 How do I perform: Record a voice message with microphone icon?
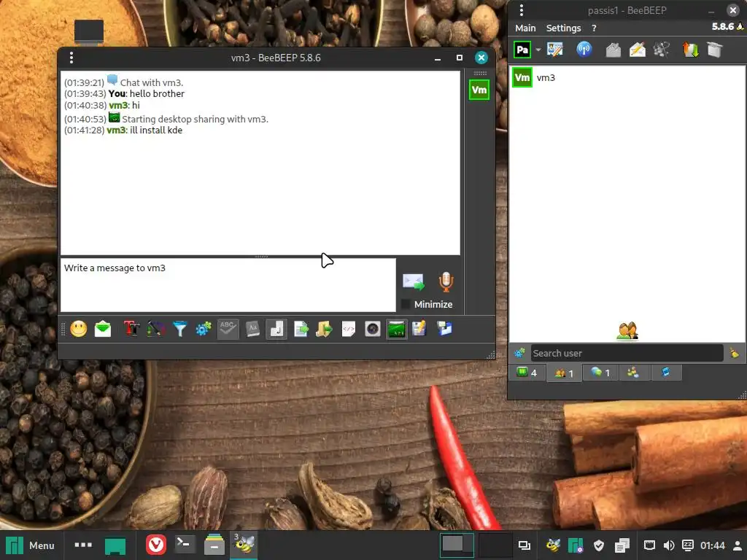[446, 282]
